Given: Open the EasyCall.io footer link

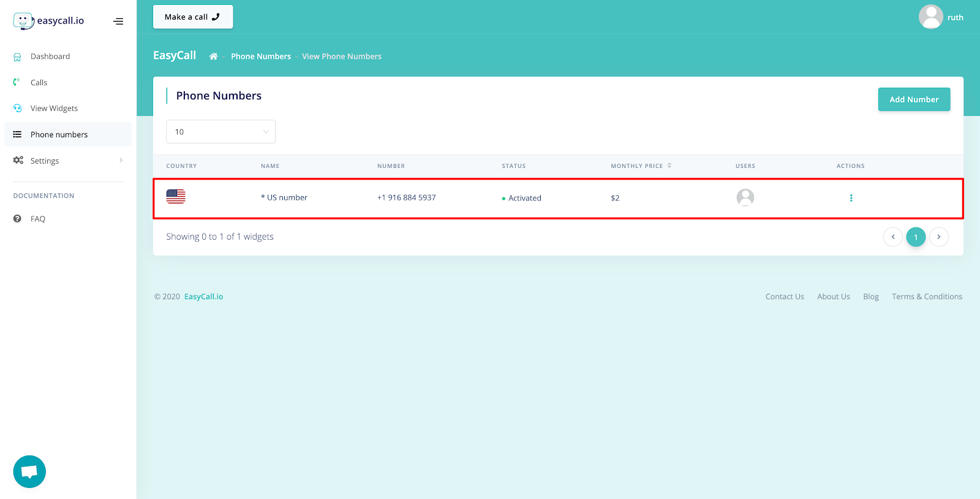Looking at the screenshot, I should pyautogui.click(x=204, y=297).
